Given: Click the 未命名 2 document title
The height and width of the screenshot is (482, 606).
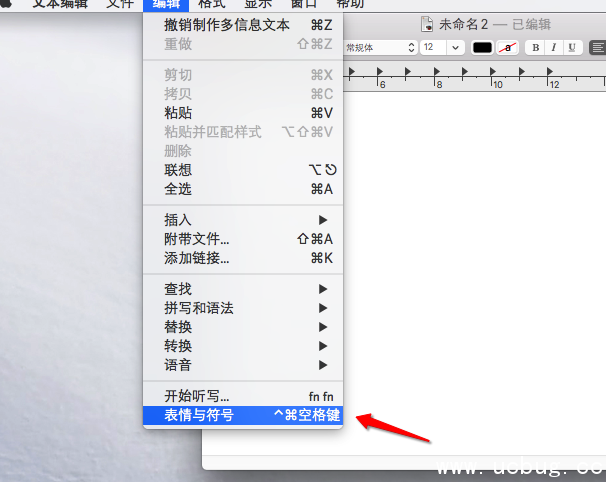Looking at the screenshot, I should click(463, 24).
